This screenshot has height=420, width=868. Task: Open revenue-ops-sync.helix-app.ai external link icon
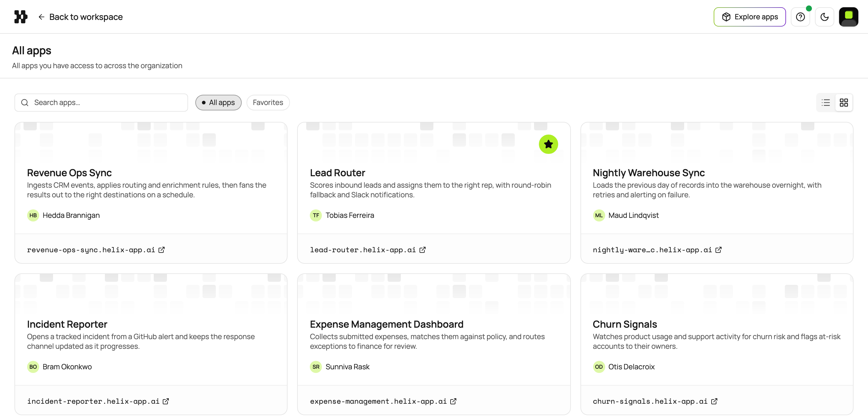tap(162, 250)
